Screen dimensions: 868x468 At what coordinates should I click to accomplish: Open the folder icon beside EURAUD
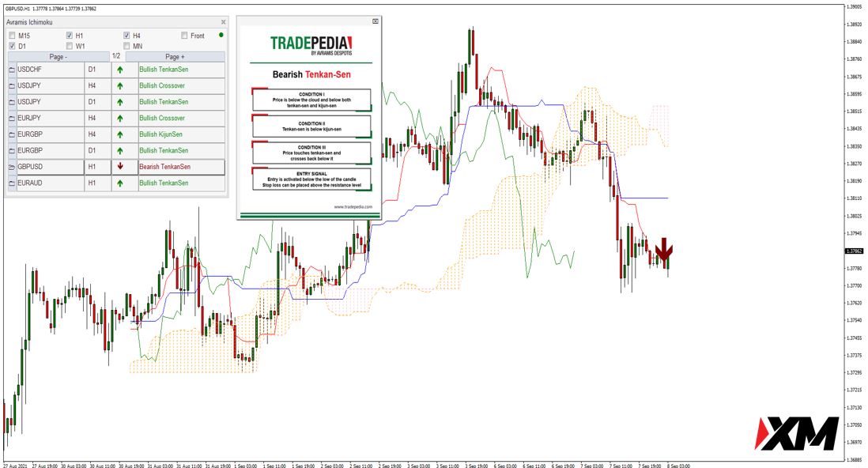pos(12,183)
